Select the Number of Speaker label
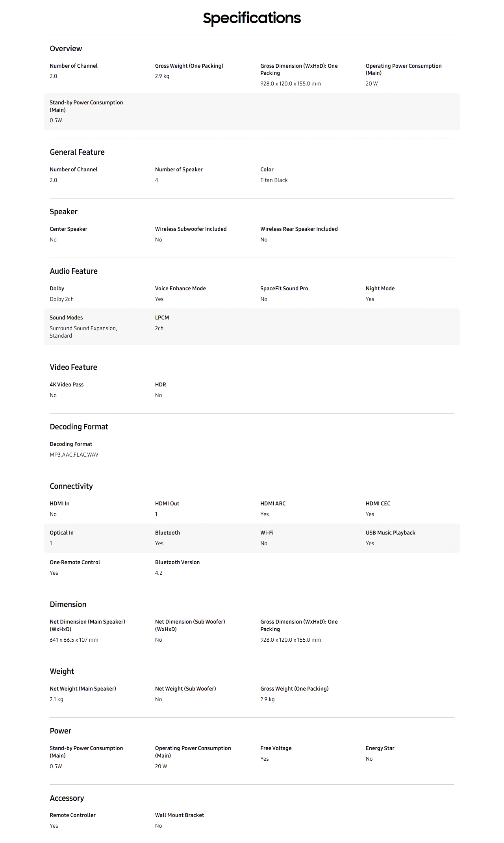Image resolution: width=504 pixels, height=843 pixels. pyautogui.click(x=179, y=169)
